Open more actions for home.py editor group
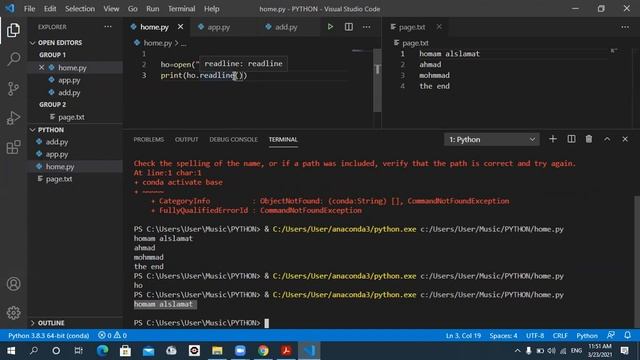The width and height of the screenshot is (640, 360). [x=367, y=27]
